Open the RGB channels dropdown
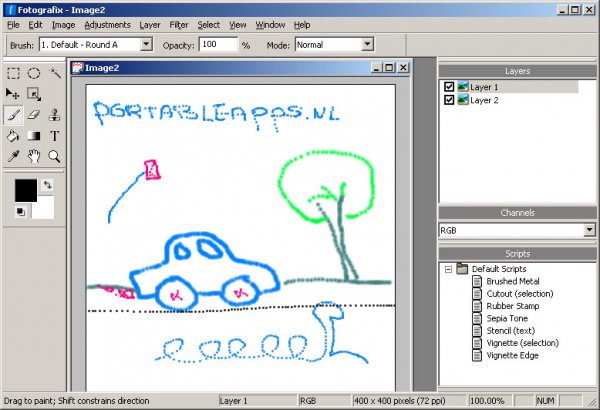Screen dimensions: 600x410 click(x=589, y=230)
